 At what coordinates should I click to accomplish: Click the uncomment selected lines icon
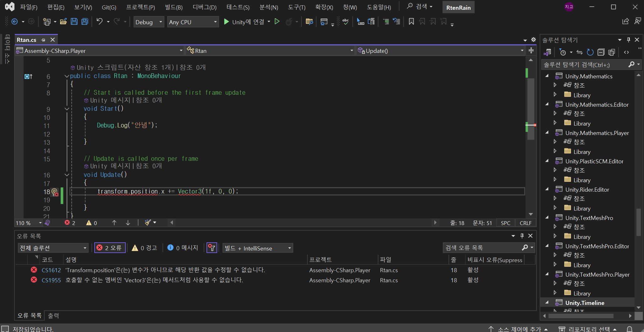click(x=397, y=22)
